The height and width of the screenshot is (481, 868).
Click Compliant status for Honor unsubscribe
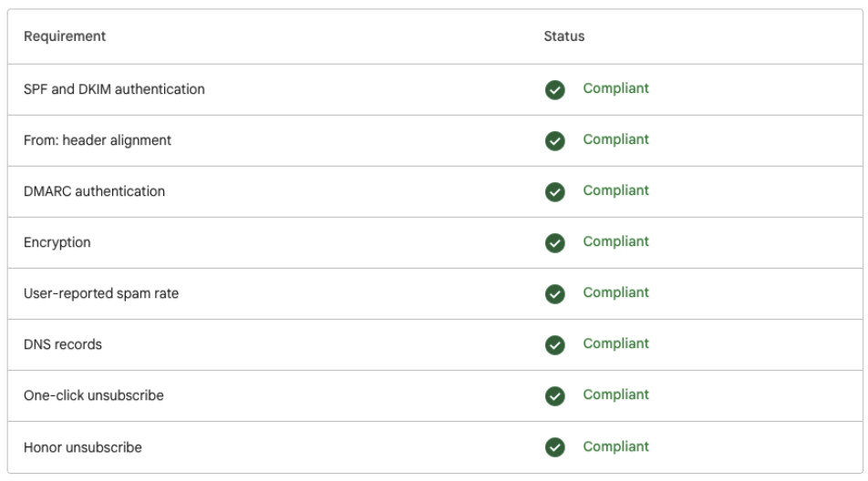(x=615, y=446)
